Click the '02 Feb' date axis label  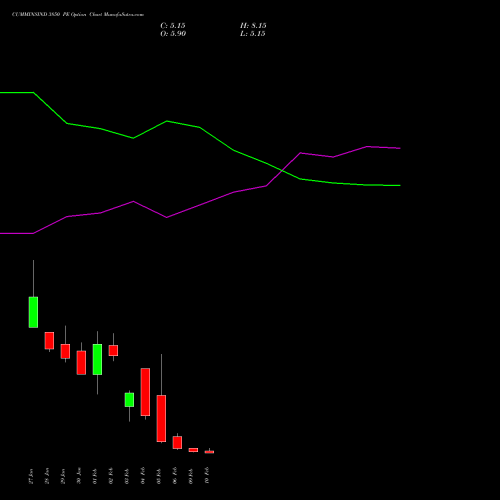click(111, 476)
